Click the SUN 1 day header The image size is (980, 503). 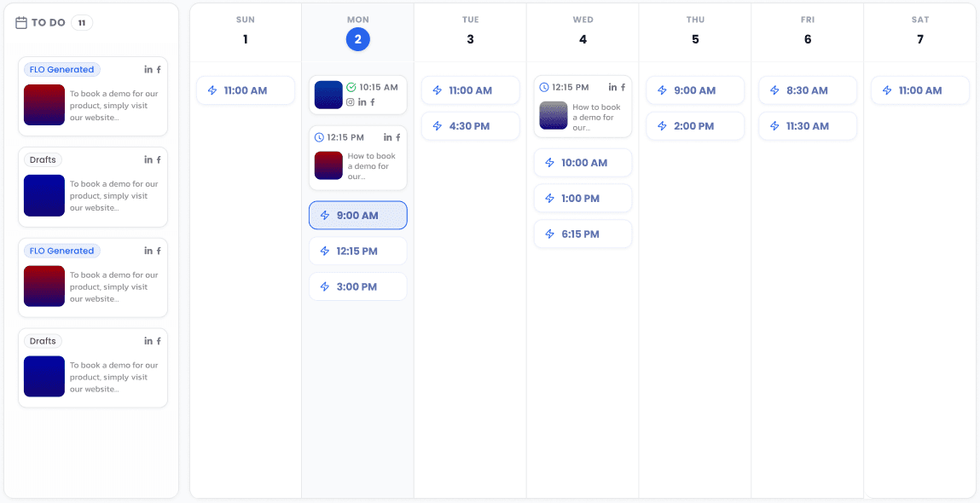click(246, 32)
